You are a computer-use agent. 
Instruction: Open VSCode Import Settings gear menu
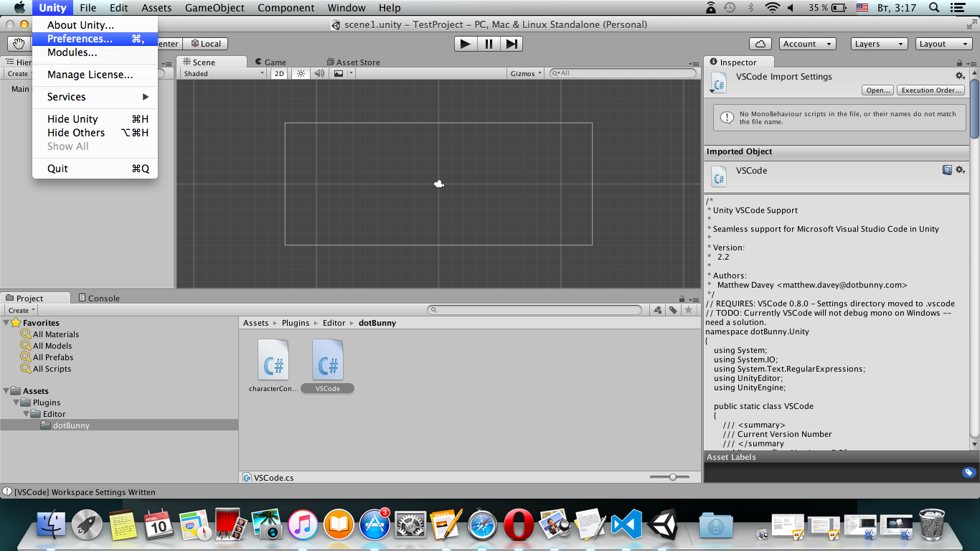[x=960, y=76]
